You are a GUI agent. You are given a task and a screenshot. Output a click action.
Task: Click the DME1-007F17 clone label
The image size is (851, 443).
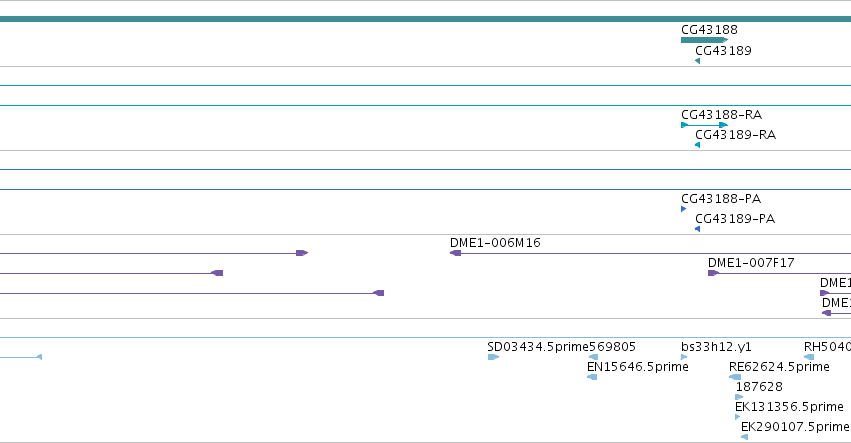[x=751, y=263]
